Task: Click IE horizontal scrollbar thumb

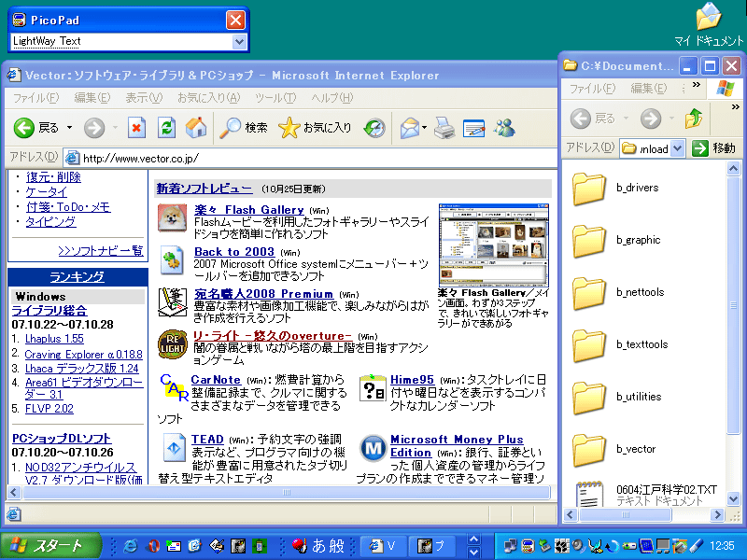Action: click(287, 493)
